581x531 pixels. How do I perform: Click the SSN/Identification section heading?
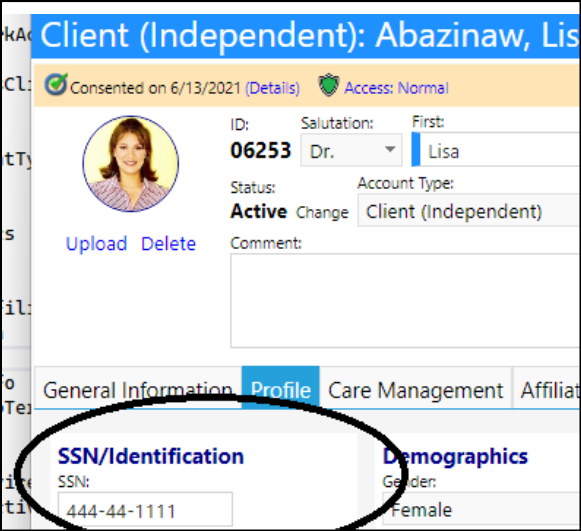(151, 456)
